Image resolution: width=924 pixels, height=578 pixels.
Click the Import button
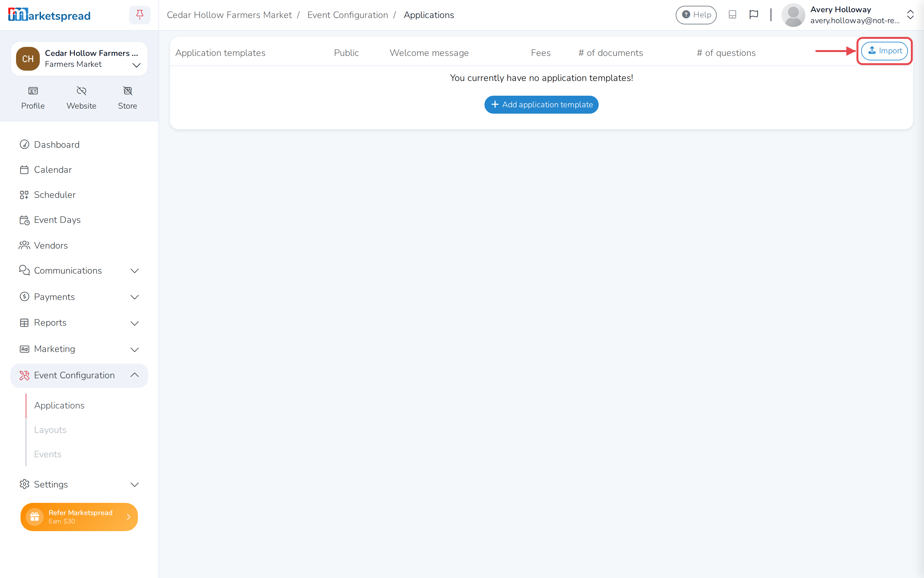click(884, 51)
